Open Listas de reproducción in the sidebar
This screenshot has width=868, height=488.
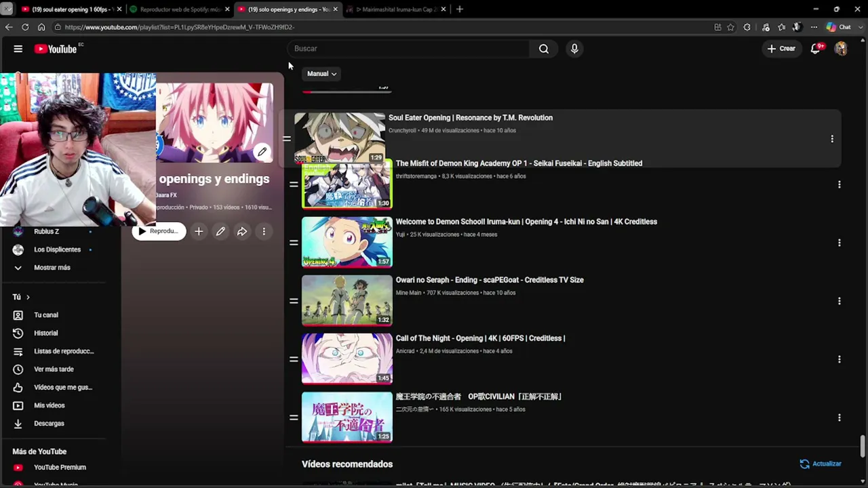[x=64, y=351]
